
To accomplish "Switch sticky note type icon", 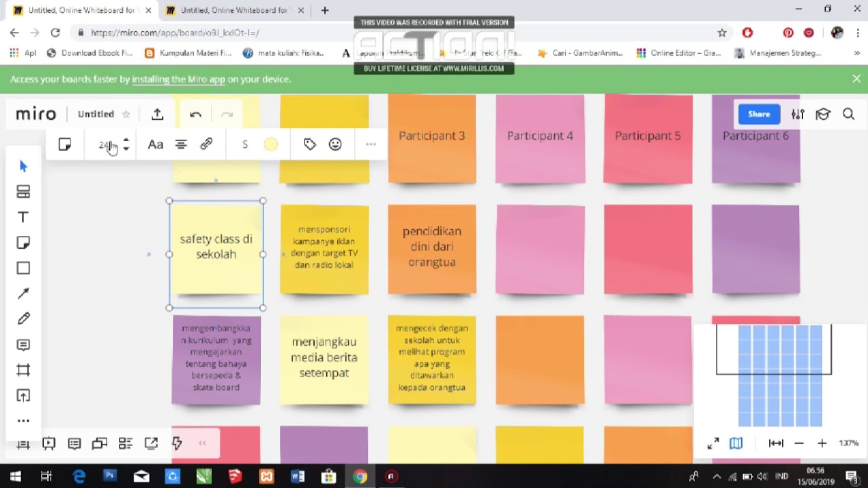I will (x=65, y=144).
